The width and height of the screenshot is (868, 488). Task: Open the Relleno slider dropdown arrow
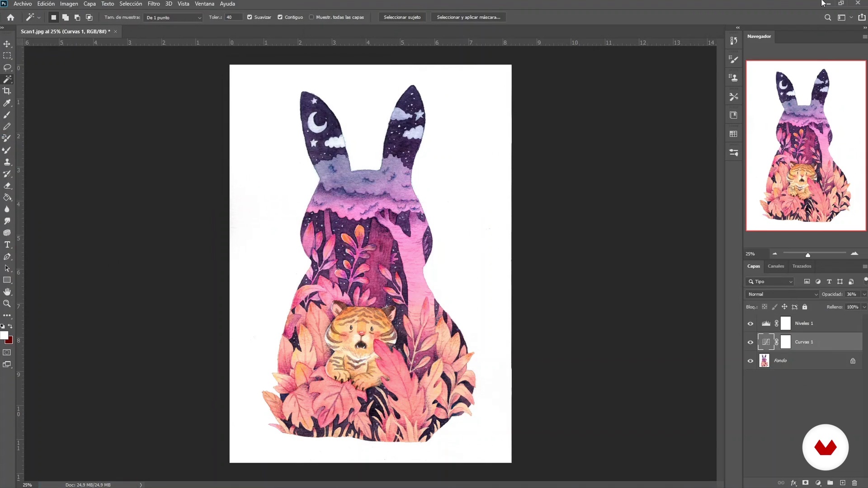coord(864,307)
